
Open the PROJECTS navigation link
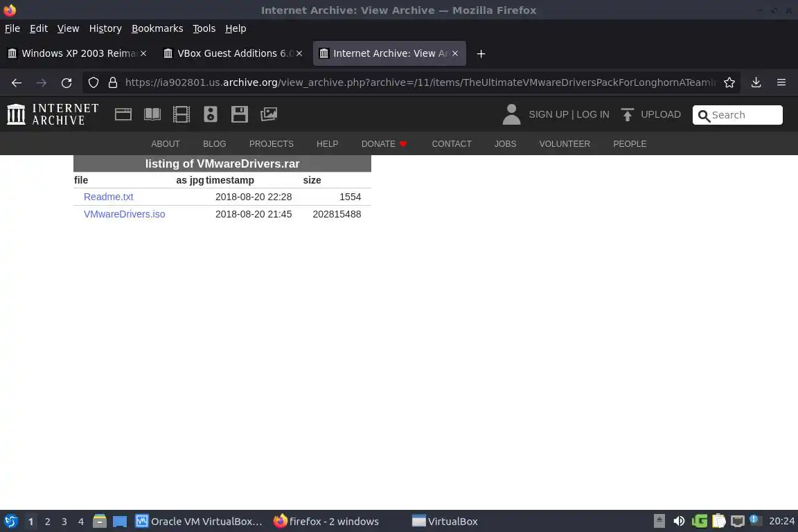(x=272, y=144)
